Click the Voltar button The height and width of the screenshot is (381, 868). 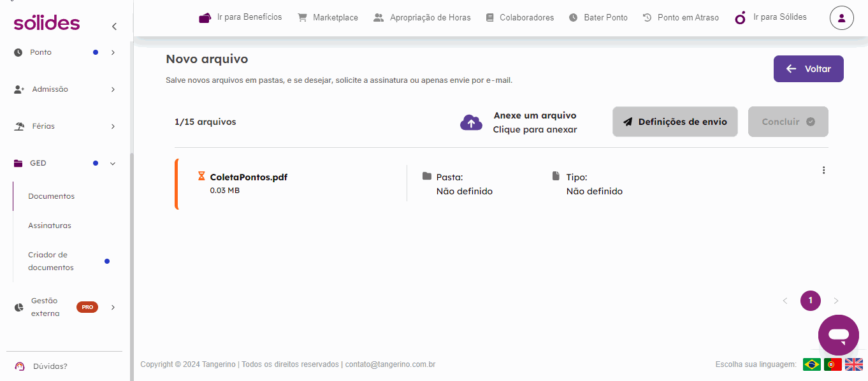[x=808, y=69]
